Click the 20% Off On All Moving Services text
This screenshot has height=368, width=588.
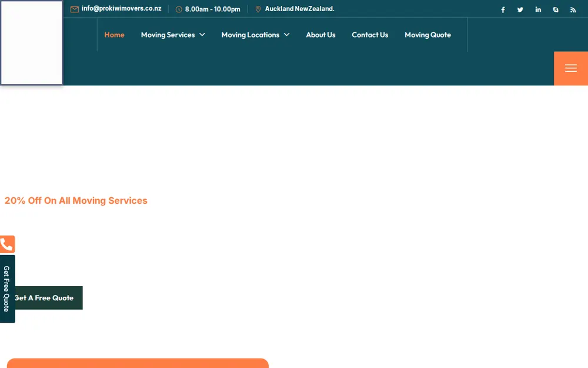[x=76, y=201]
